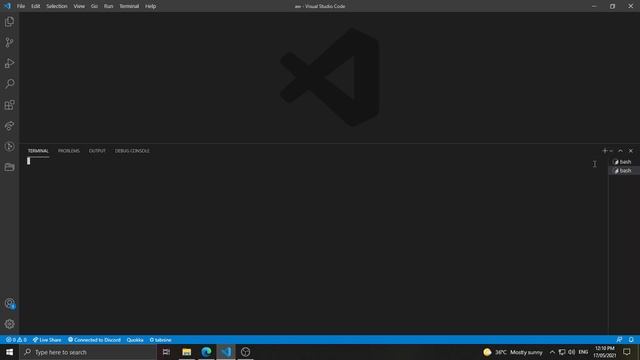This screenshot has width=640, height=360.
Task: Click the taskbar search box
Action: point(88,352)
